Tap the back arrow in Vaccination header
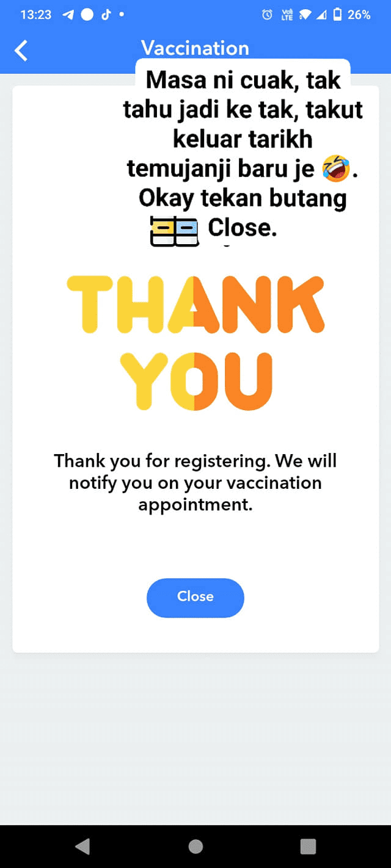 click(21, 51)
